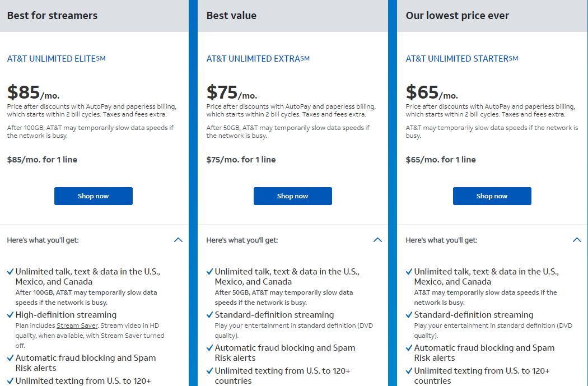Click the Extra plan's unlimited texting checkmark

point(210,371)
